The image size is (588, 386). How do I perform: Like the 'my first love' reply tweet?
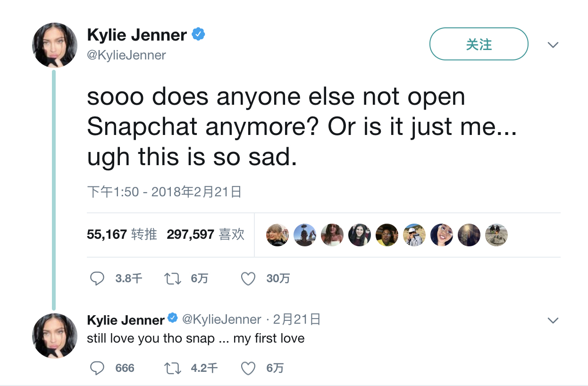[248, 368]
